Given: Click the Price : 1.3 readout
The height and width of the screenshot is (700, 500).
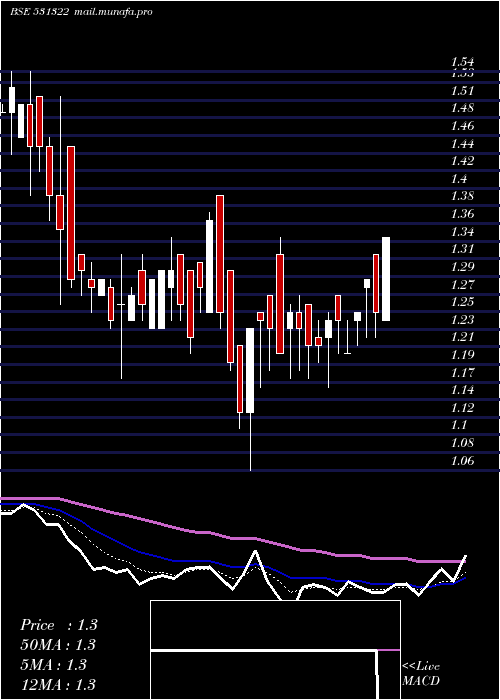Looking at the screenshot, I should coord(58,625).
